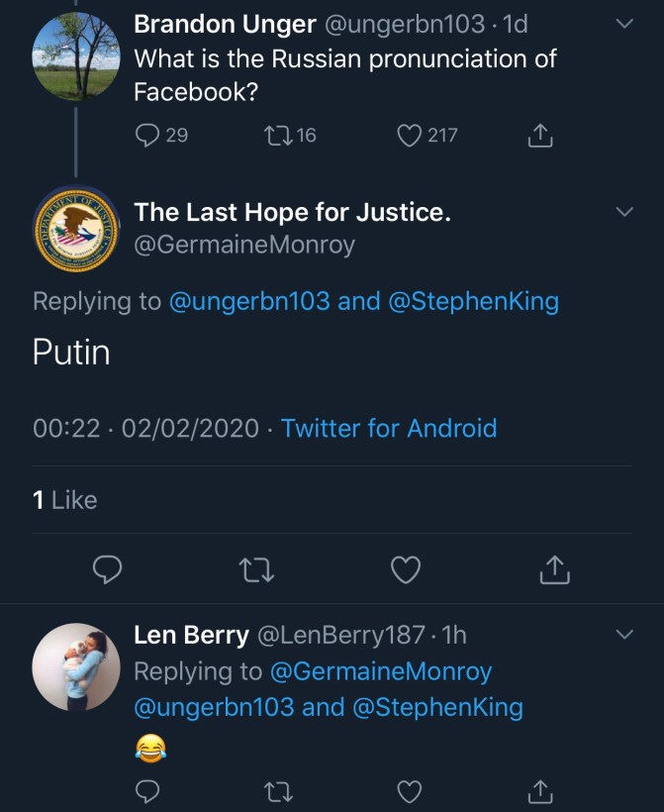Reply to Brandon Unger's tweet

147,136
